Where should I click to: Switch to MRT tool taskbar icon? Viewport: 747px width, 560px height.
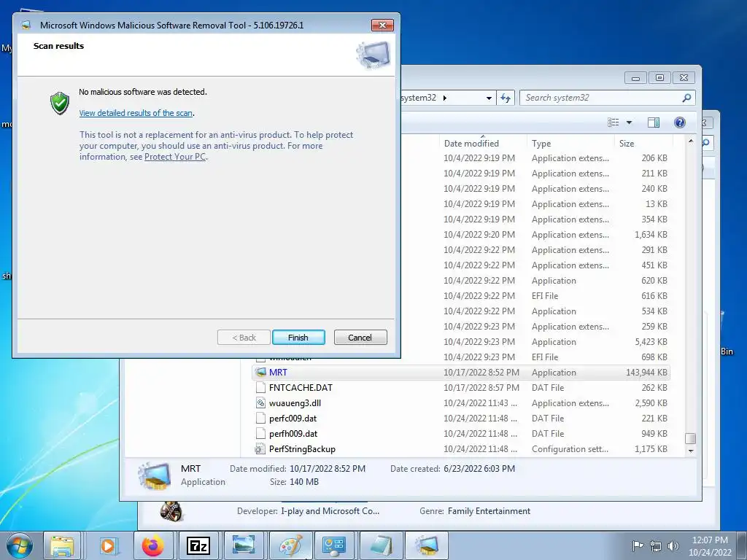tap(427, 545)
